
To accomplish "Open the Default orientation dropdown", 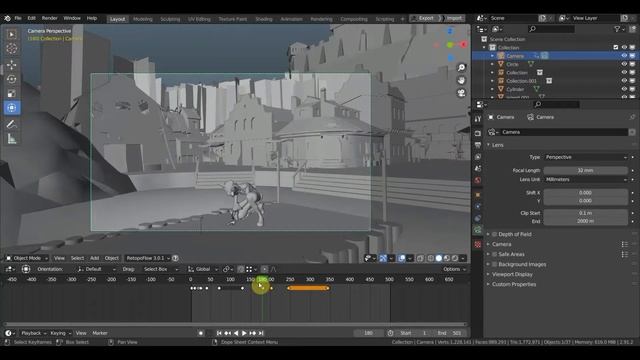I will point(96,269).
